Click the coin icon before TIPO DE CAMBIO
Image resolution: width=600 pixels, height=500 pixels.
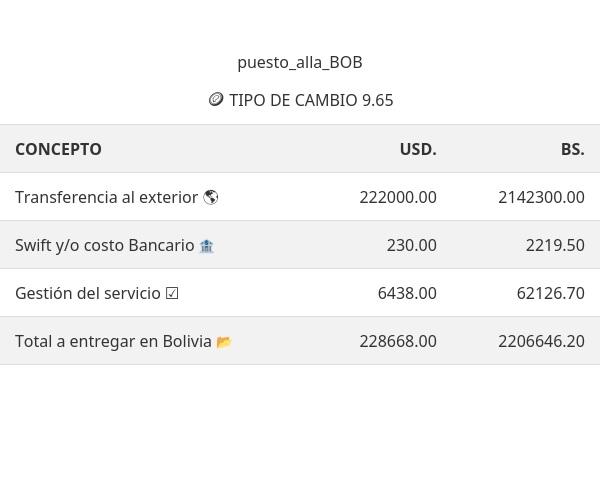point(215,100)
